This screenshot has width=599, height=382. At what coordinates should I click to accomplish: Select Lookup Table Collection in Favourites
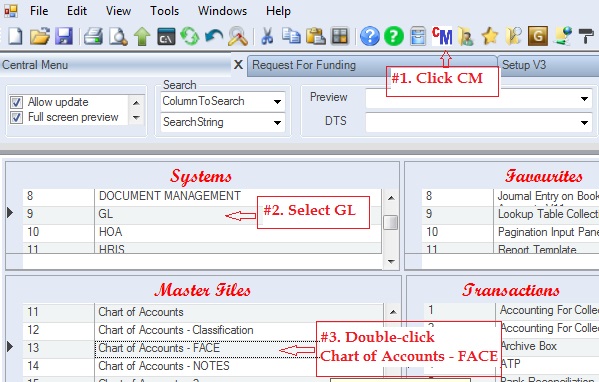(547, 214)
